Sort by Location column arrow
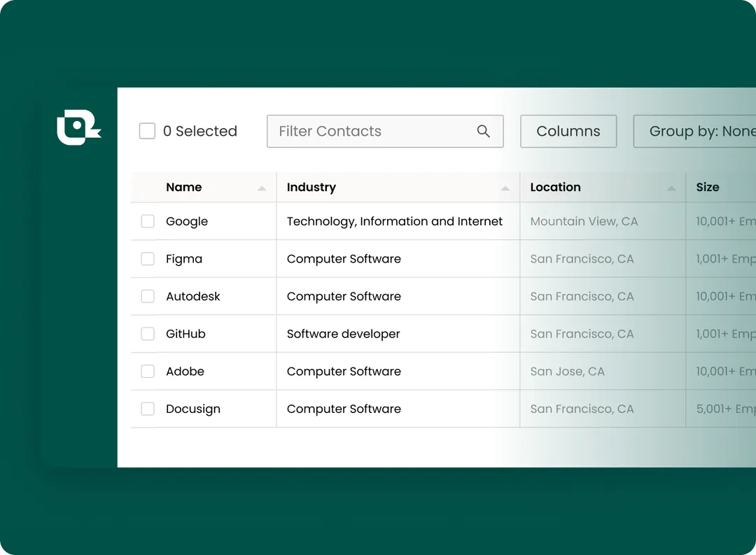 [671, 188]
